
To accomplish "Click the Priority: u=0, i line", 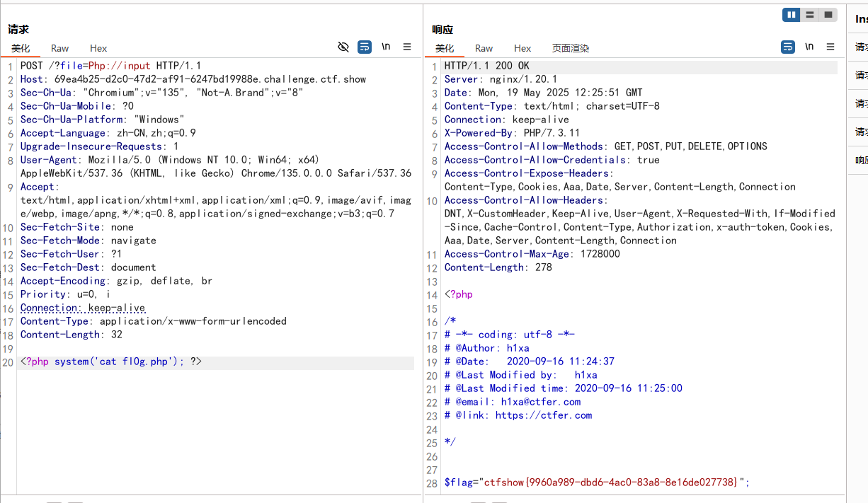I will tap(66, 294).
